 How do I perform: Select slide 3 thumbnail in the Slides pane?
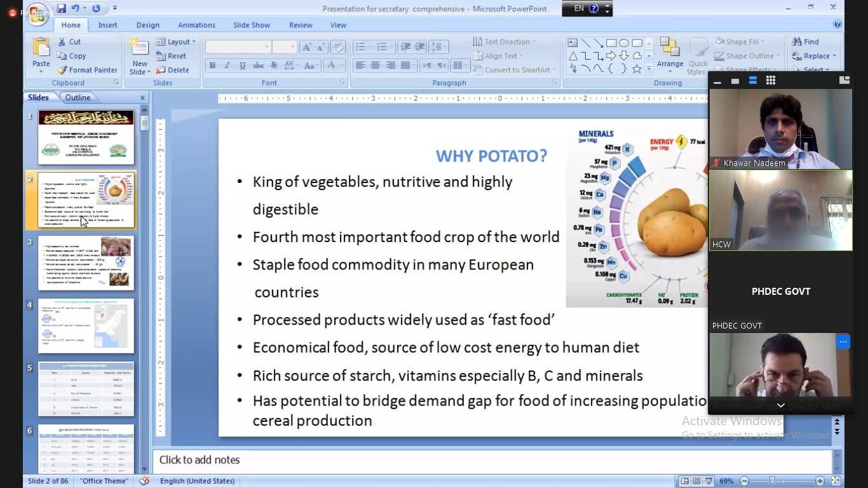pyautogui.click(x=86, y=262)
